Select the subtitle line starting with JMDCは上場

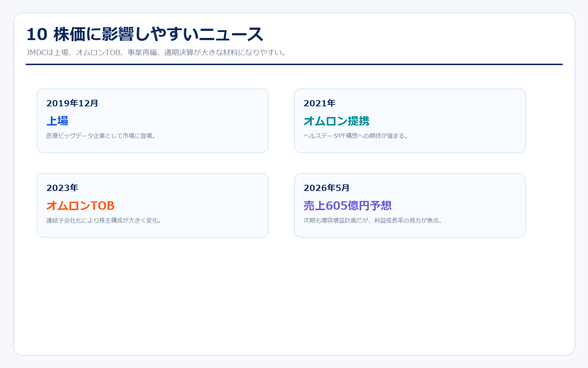157,53
